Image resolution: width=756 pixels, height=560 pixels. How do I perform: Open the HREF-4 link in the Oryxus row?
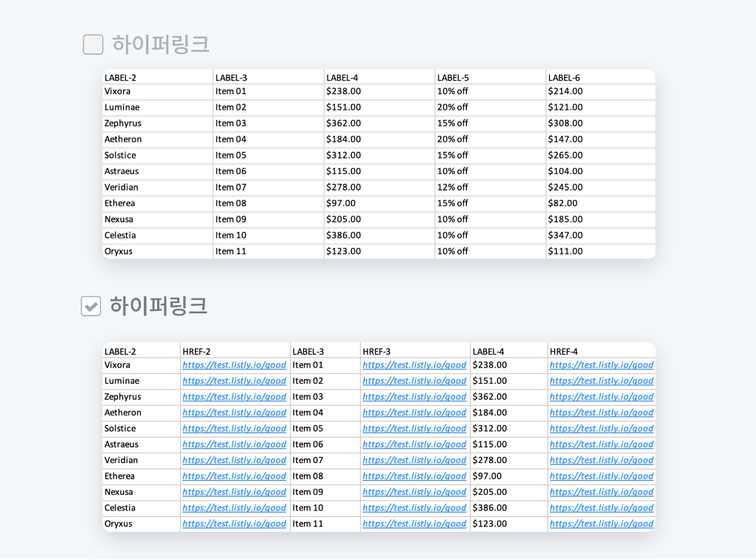601,524
